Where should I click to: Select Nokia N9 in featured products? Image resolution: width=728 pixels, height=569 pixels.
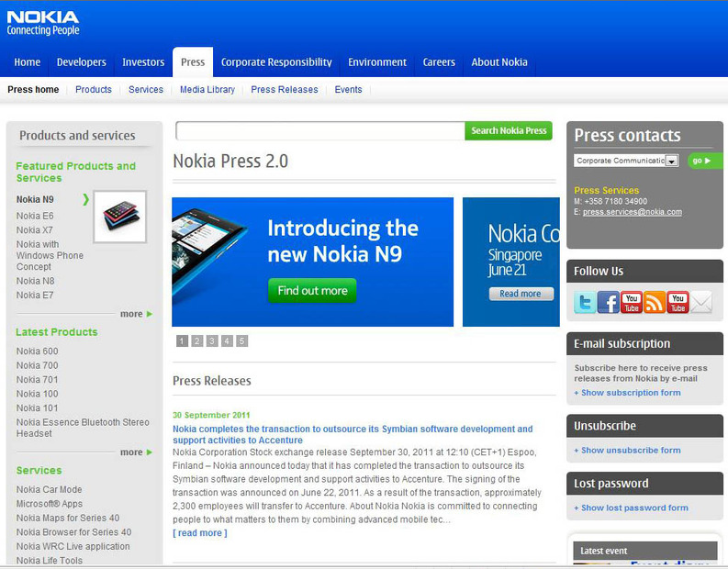coord(35,199)
